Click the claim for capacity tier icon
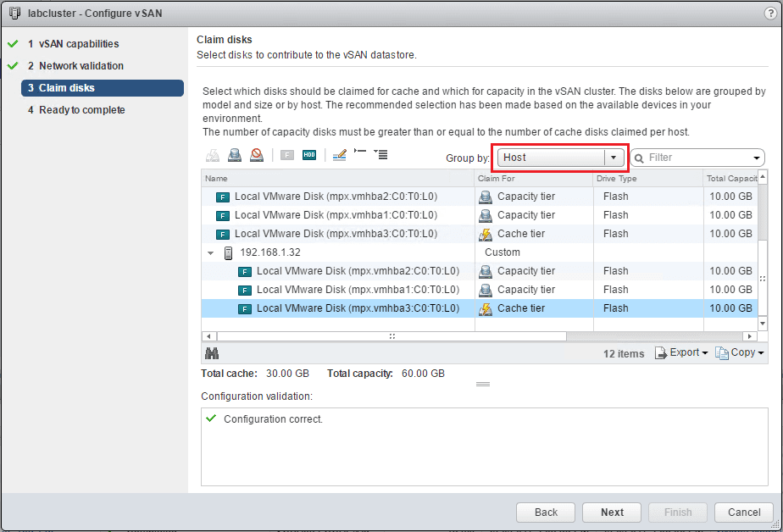783x532 pixels. pyautogui.click(x=235, y=156)
